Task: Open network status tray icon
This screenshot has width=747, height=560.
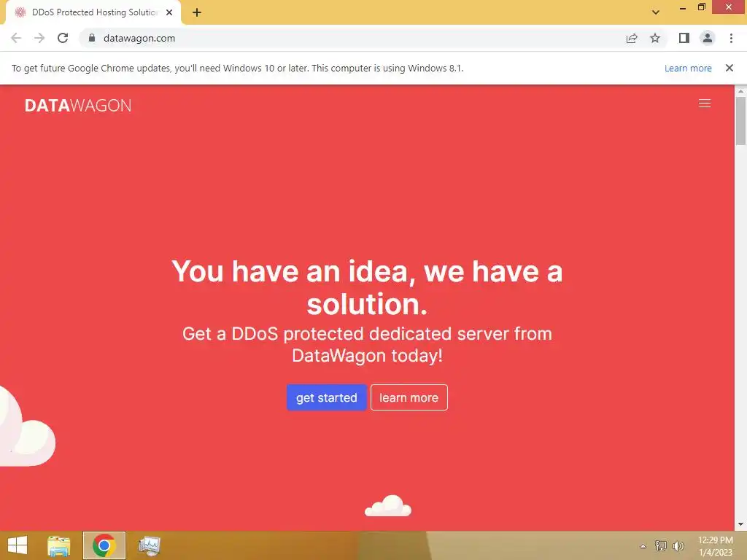Action: [x=661, y=545]
